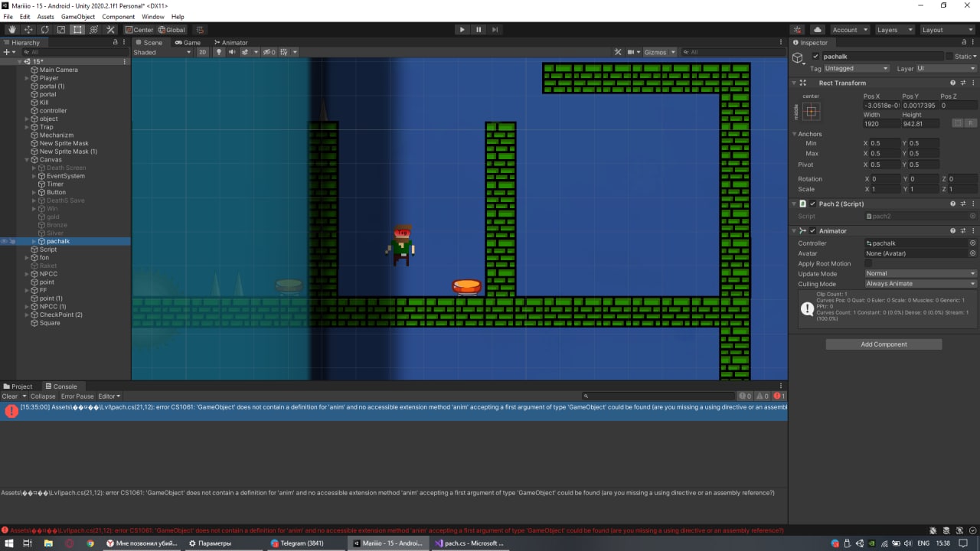Select the Hand tool in the toolbar
Image resolution: width=980 pixels, height=551 pixels.
(11, 30)
